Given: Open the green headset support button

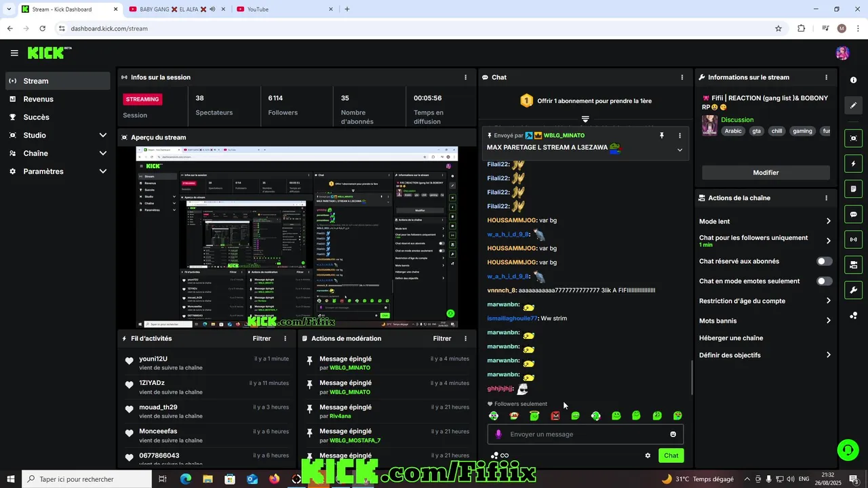Looking at the screenshot, I should click(847, 449).
